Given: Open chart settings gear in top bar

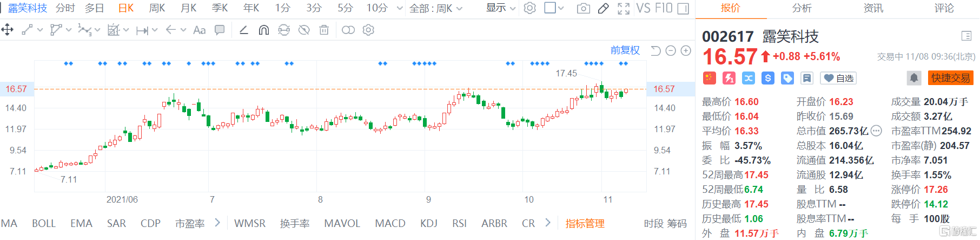Looking at the screenshot, I should (x=530, y=8).
